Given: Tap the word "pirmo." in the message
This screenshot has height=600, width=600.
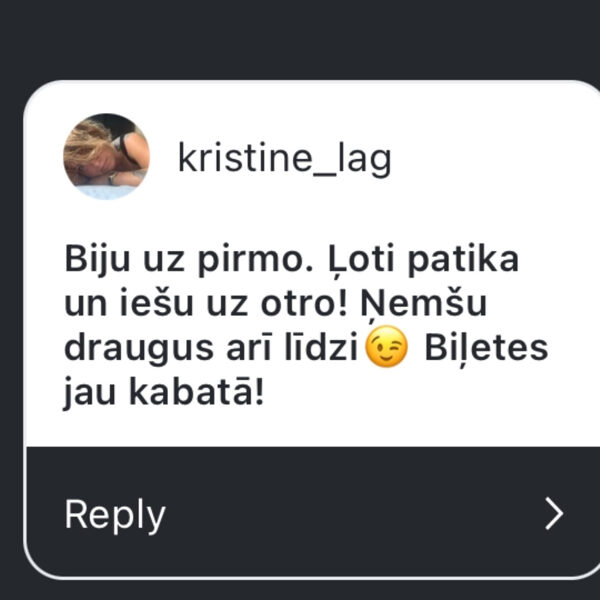Looking at the screenshot, I should (x=256, y=260).
